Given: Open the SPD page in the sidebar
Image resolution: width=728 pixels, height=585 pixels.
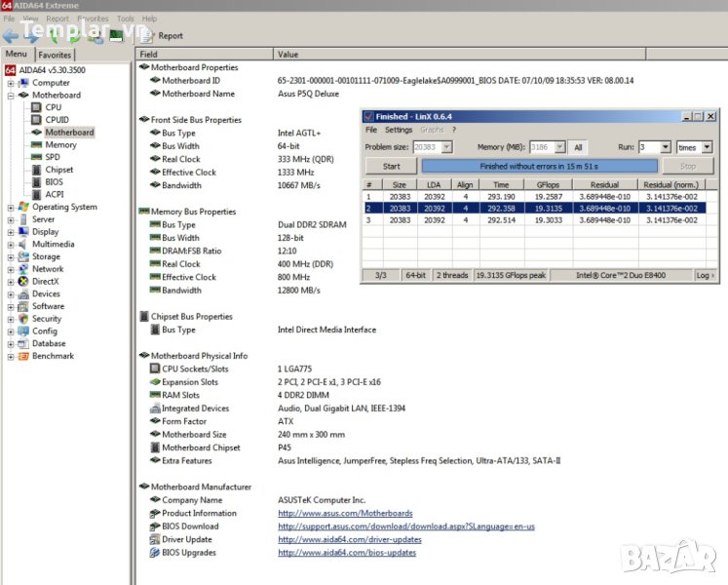Looking at the screenshot, I should tap(53, 157).
